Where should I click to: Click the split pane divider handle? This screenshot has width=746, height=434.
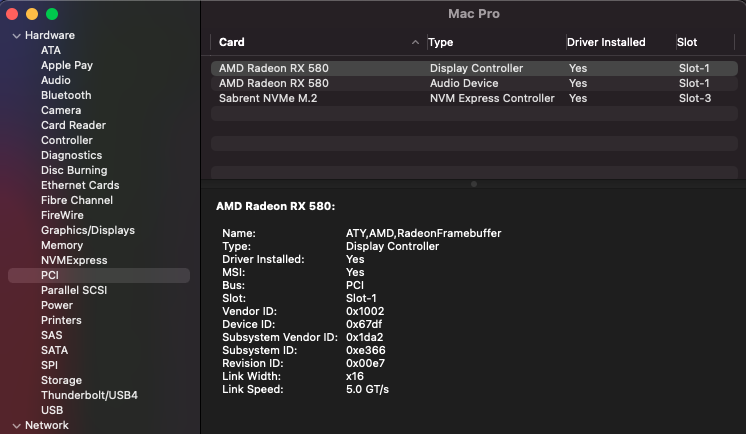click(x=473, y=184)
